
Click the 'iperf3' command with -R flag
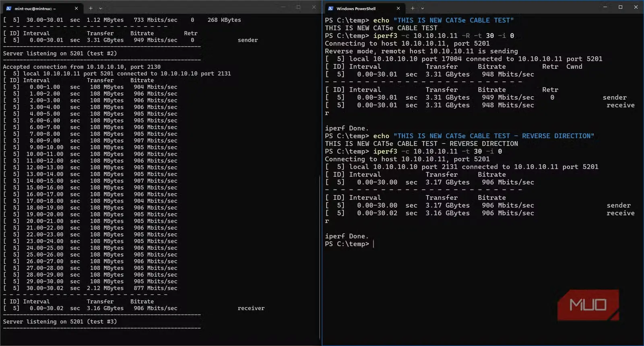coord(385,35)
